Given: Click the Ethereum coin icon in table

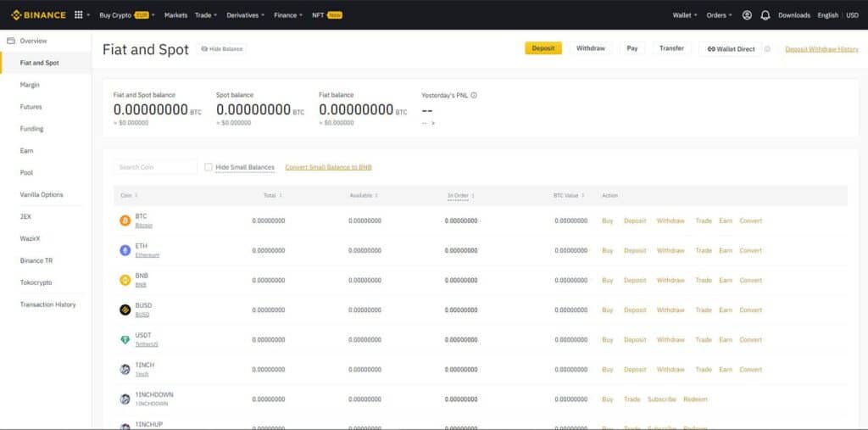Looking at the screenshot, I should [x=125, y=250].
